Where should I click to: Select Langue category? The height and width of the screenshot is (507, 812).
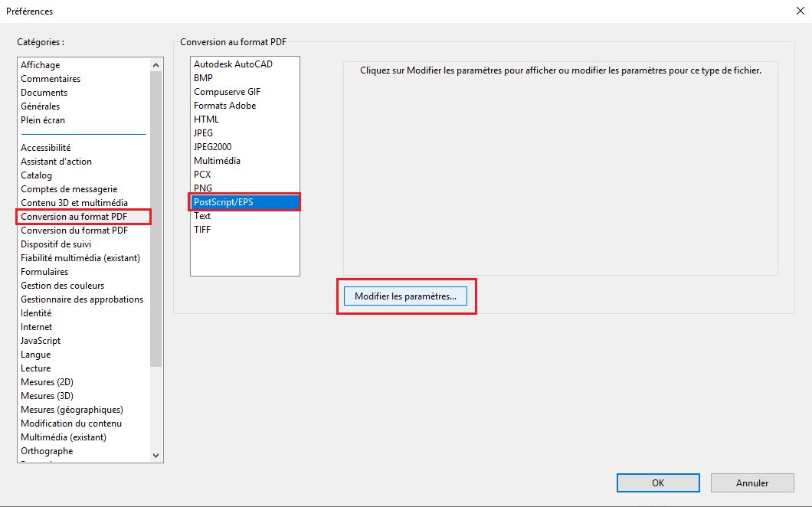coord(36,355)
